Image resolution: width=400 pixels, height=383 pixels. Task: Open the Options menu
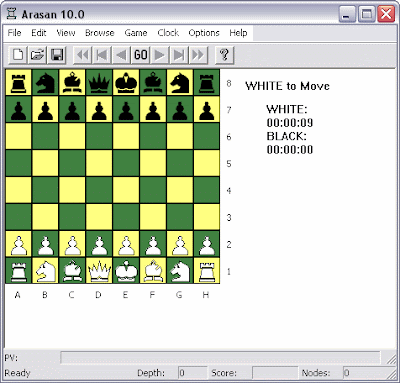coord(204,33)
